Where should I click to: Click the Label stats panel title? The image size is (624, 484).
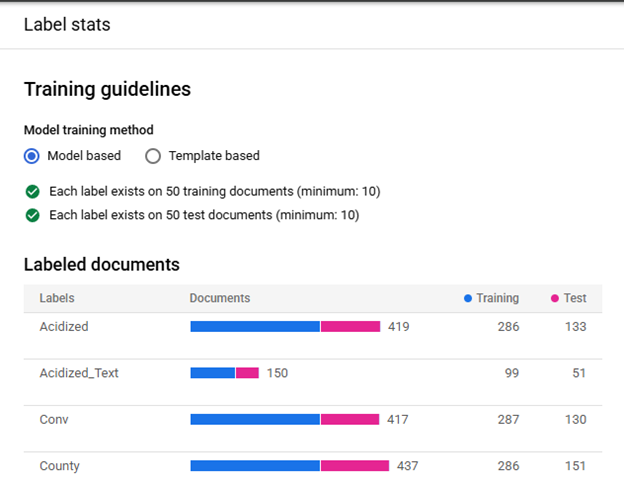(x=67, y=25)
